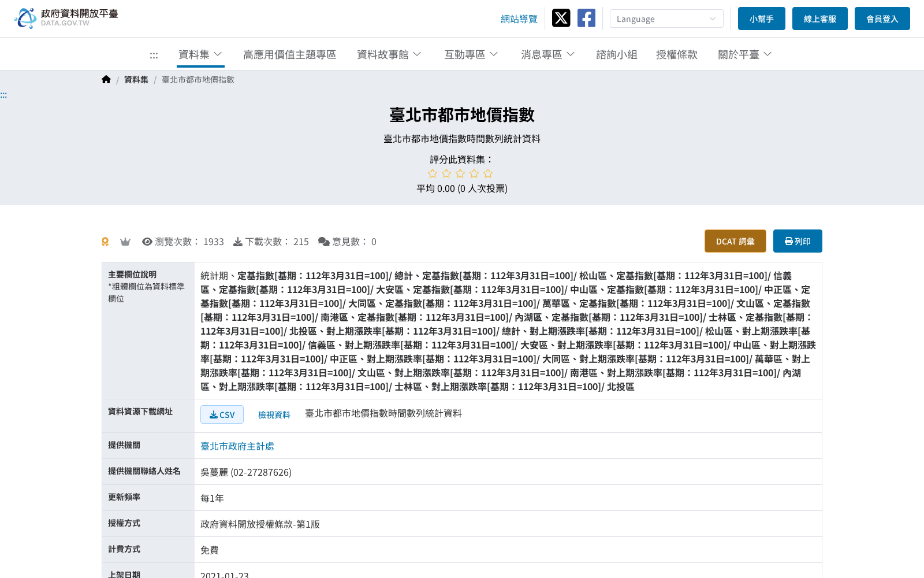The height and width of the screenshot is (578, 924).
Task: Rate dataset with the first star
Action: (x=433, y=173)
